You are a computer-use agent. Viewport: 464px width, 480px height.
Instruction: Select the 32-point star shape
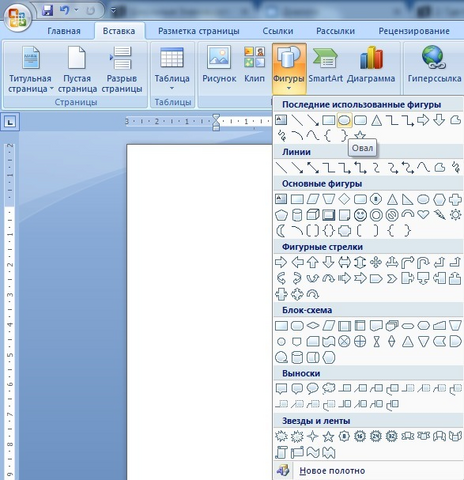click(x=392, y=436)
